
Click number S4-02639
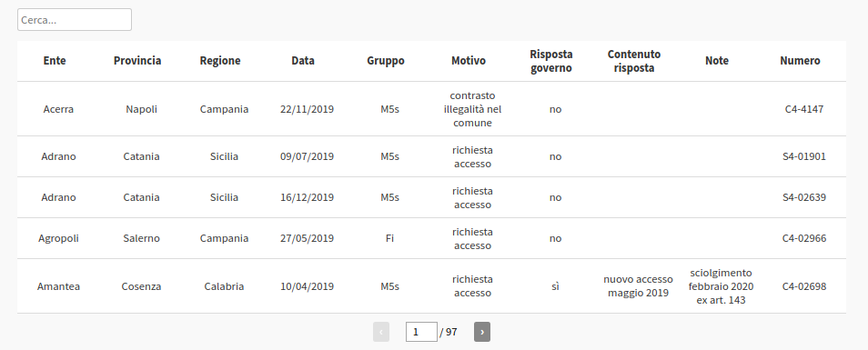pyautogui.click(x=804, y=197)
